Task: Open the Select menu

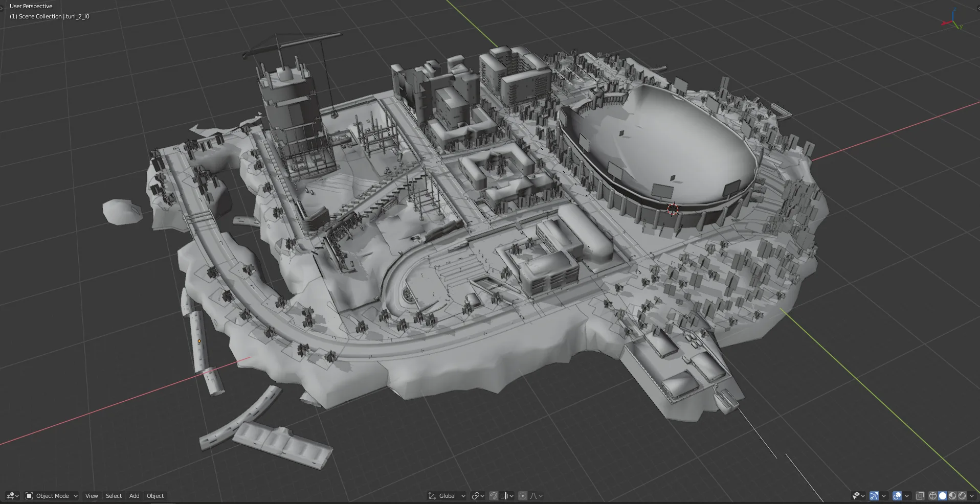Action: click(114, 496)
